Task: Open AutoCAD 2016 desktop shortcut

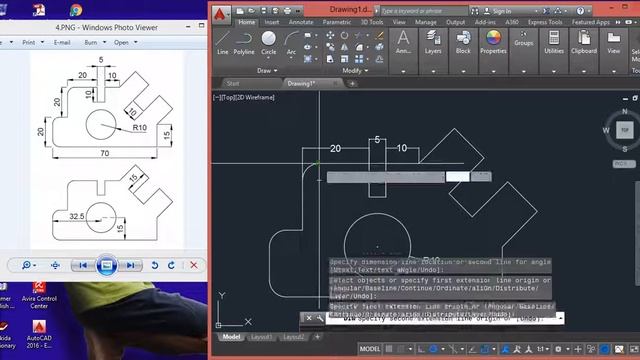Action: click(39, 334)
